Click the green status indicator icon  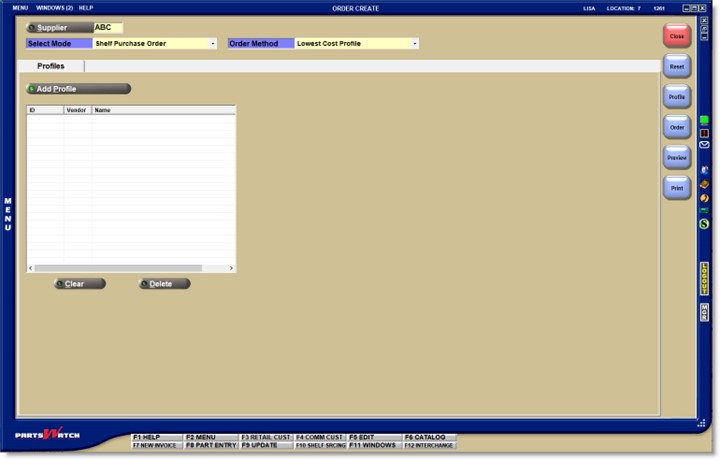pos(704,120)
